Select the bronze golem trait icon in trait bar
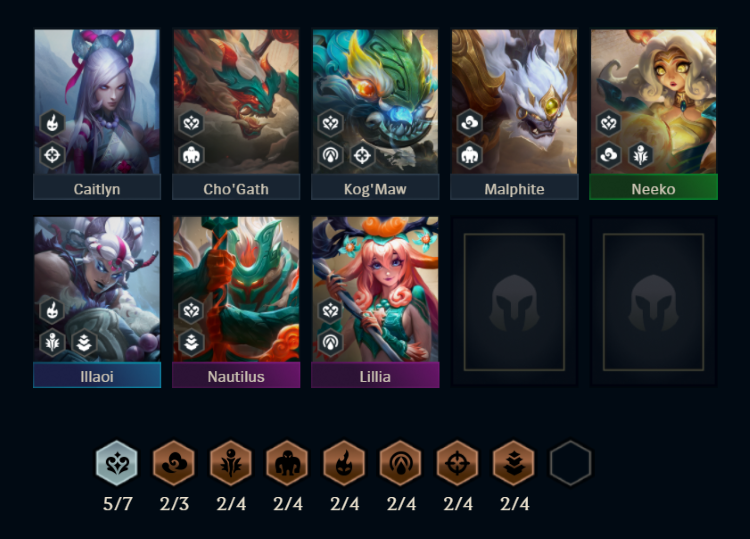Screen dimensions: 750x539 point(287,463)
